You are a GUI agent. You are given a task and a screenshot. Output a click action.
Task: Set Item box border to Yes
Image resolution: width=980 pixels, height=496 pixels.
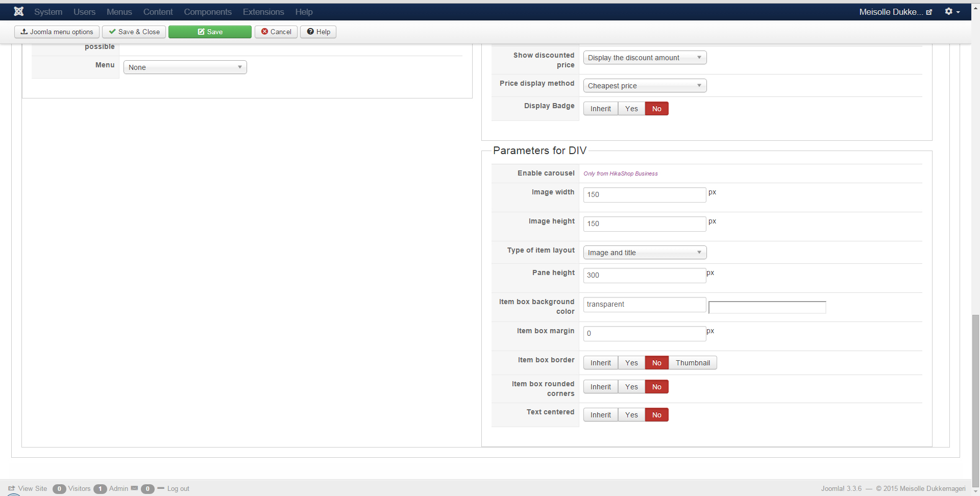coord(631,363)
